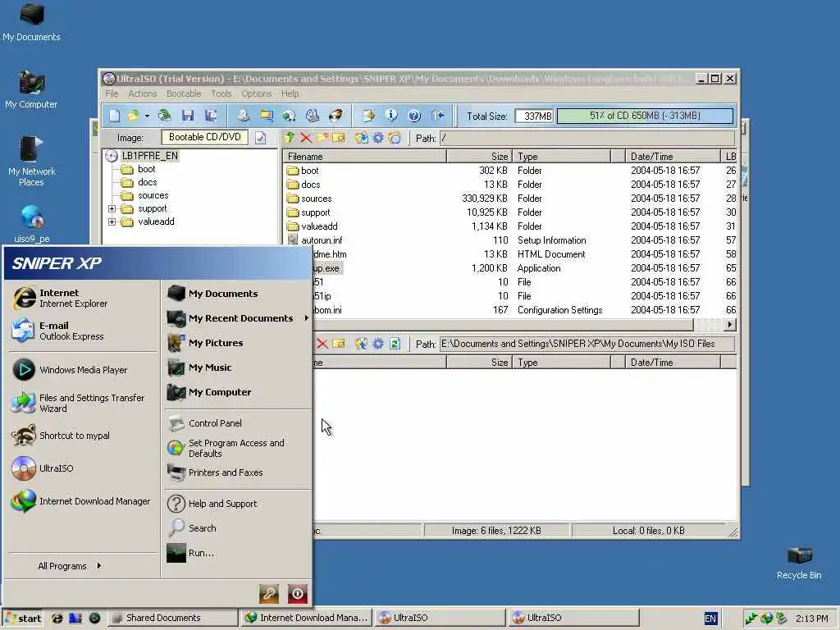Click the New Folder icon in image pane toolbar
The height and width of the screenshot is (630, 840).
(322, 138)
